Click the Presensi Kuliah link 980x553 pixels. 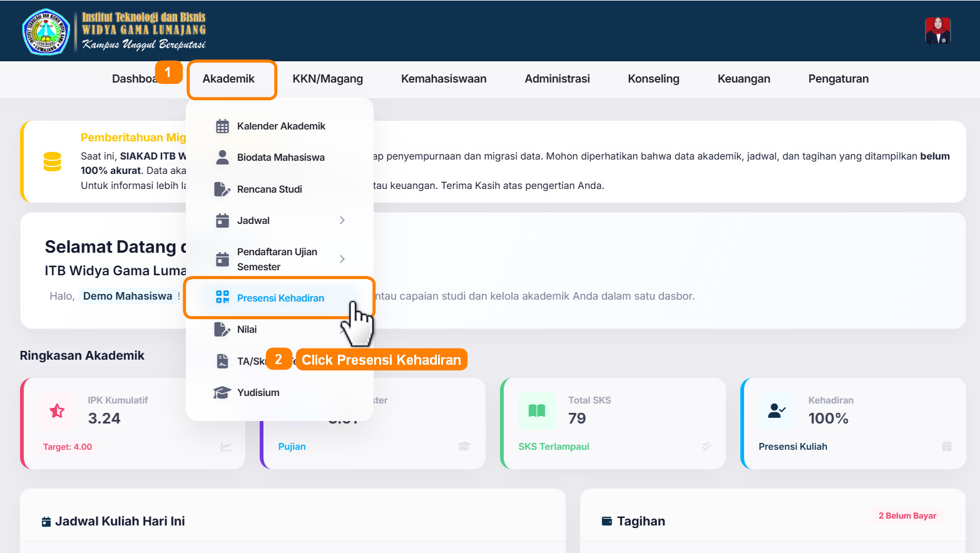[792, 447]
